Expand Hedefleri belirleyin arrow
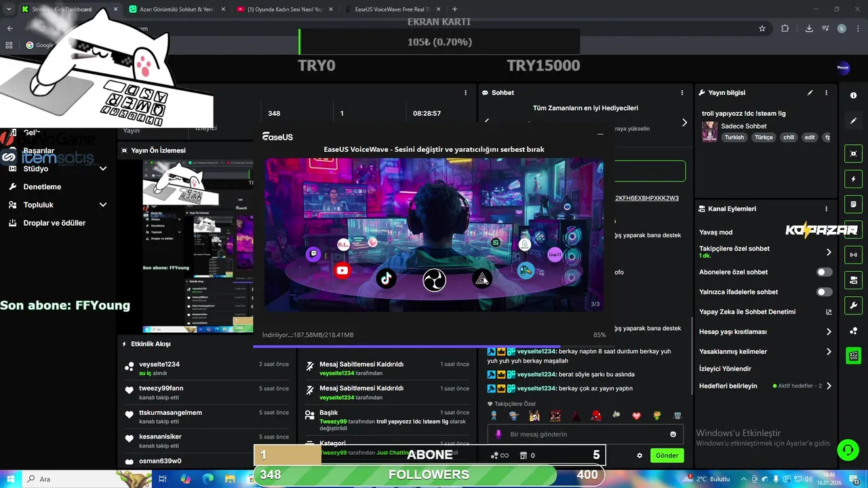The width and height of the screenshot is (868, 488). 829,386
